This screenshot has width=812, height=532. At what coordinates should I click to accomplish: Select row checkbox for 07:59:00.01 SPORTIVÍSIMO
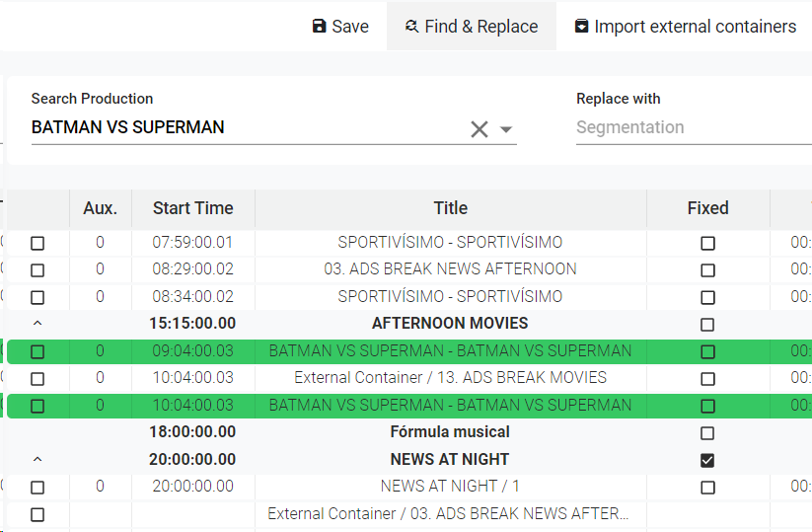[x=37, y=243]
